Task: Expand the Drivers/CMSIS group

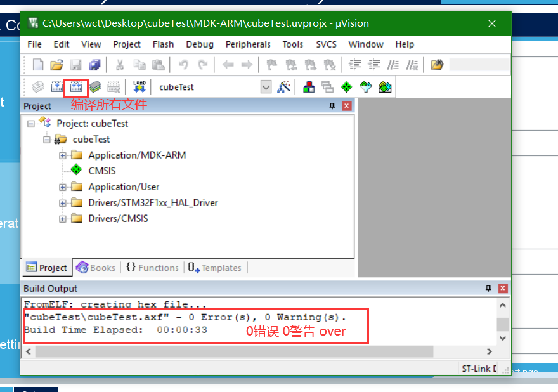Action: [x=63, y=219]
